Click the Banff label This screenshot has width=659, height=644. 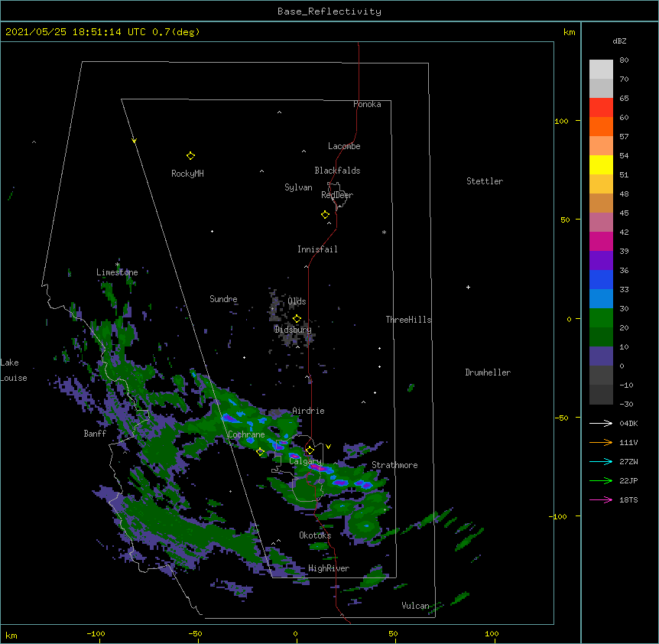coord(95,434)
